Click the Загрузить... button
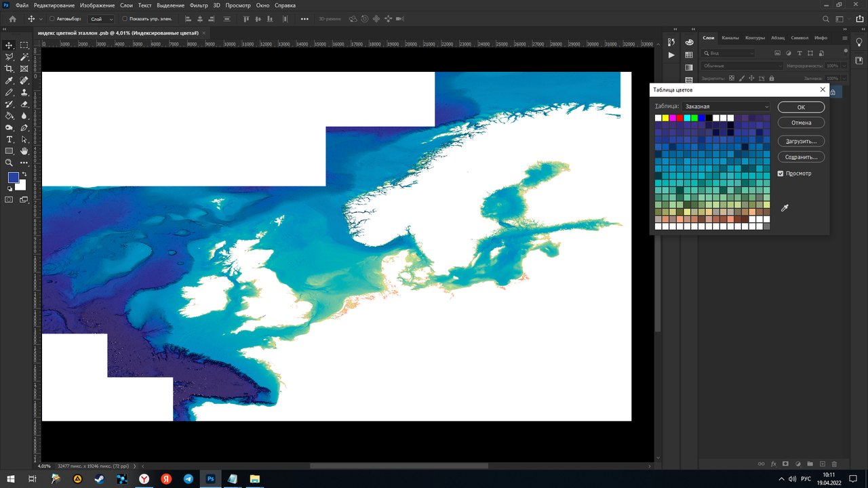The width and height of the screenshot is (868, 488). point(801,141)
